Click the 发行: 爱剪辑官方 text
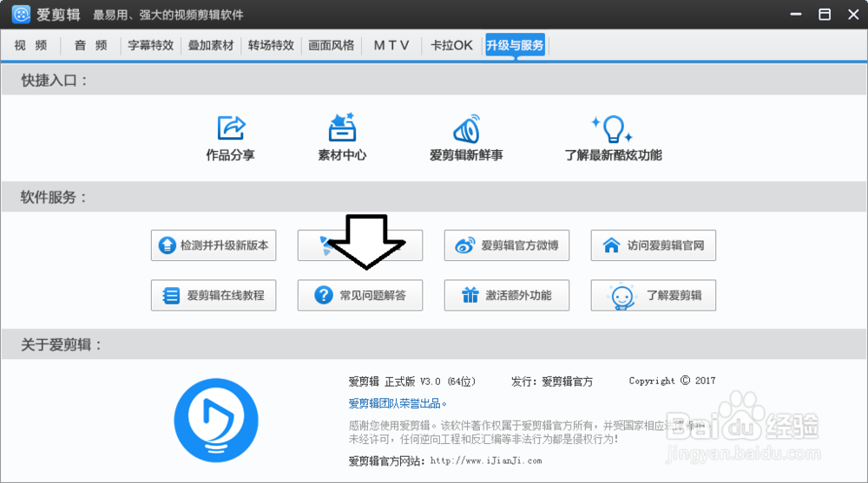The height and width of the screenshot is (483, 868). 552,382
